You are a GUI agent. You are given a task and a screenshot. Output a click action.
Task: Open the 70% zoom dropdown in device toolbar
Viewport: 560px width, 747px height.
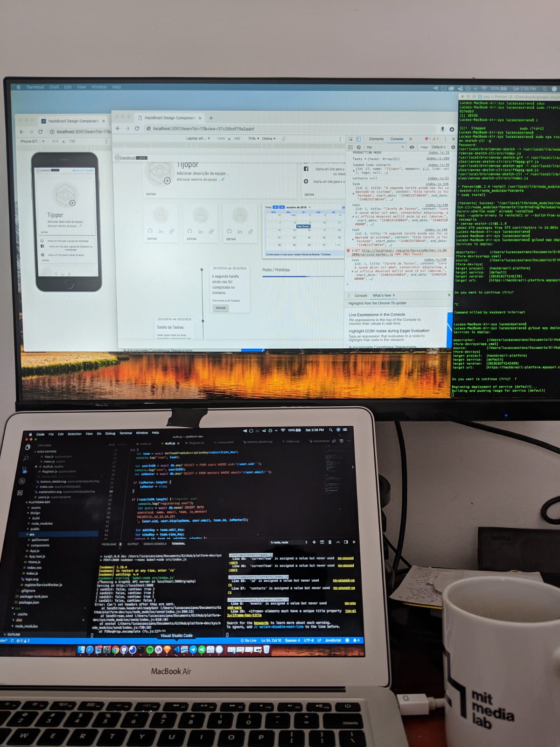(253, 139)
